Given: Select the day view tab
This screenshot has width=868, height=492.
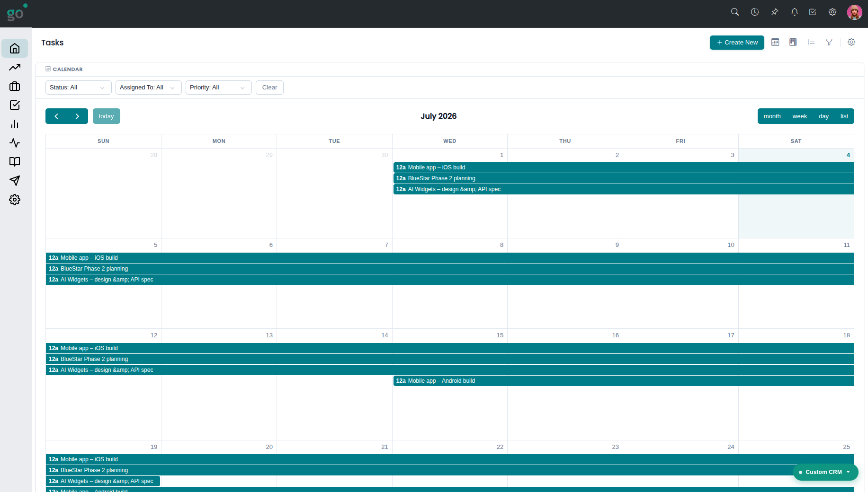Looking at the screenshot, I should point(824,116).
